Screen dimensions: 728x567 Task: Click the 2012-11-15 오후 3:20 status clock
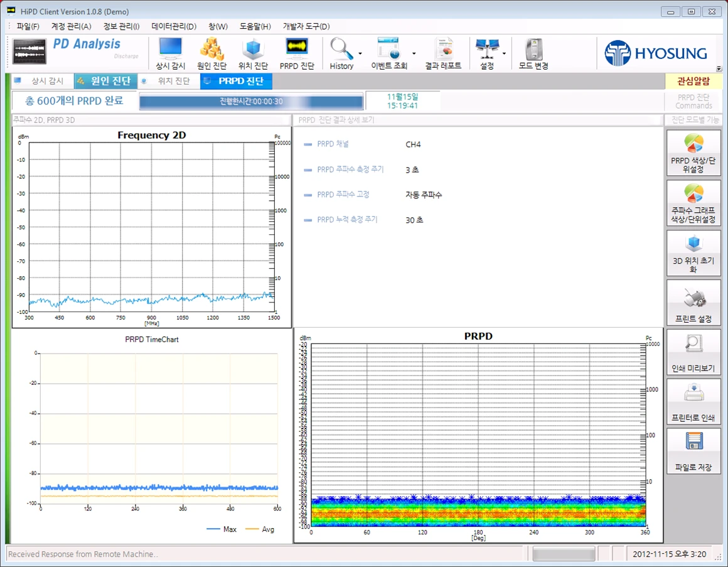point(669,554)
